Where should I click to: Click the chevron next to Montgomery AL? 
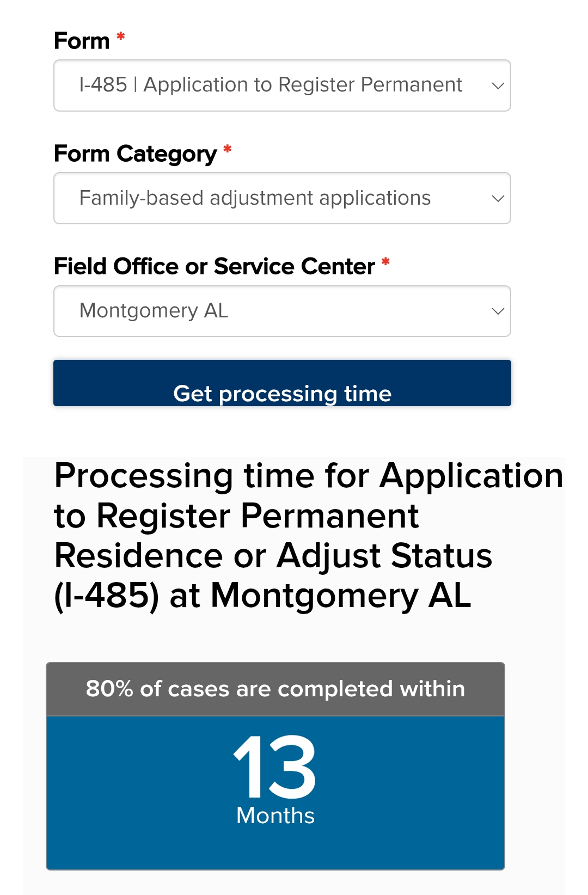pos(498,311)
